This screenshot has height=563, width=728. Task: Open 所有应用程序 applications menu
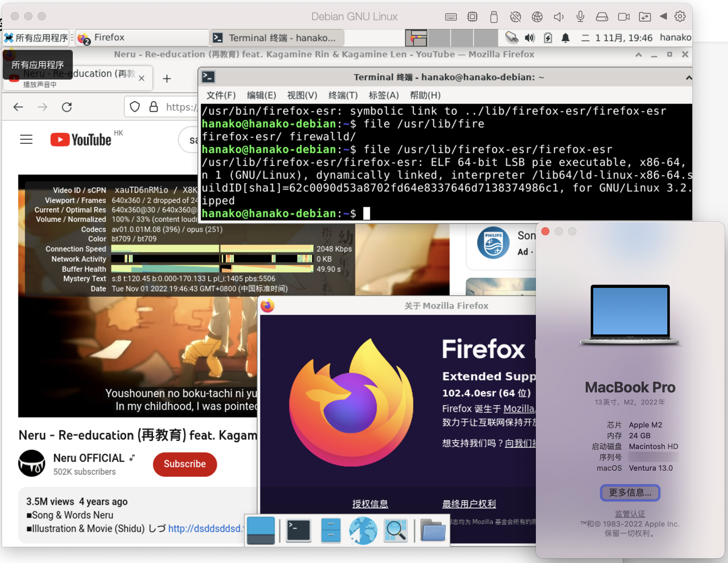(x=36, y=38)
